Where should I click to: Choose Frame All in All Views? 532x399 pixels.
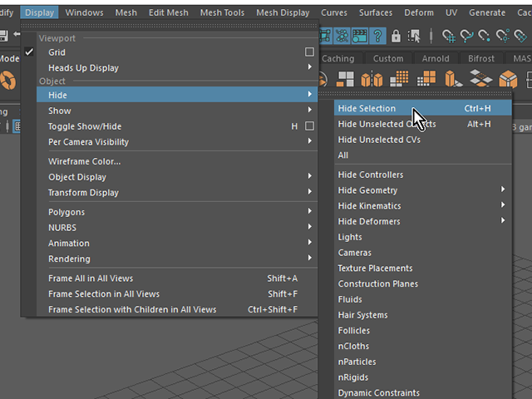point(177,278)
